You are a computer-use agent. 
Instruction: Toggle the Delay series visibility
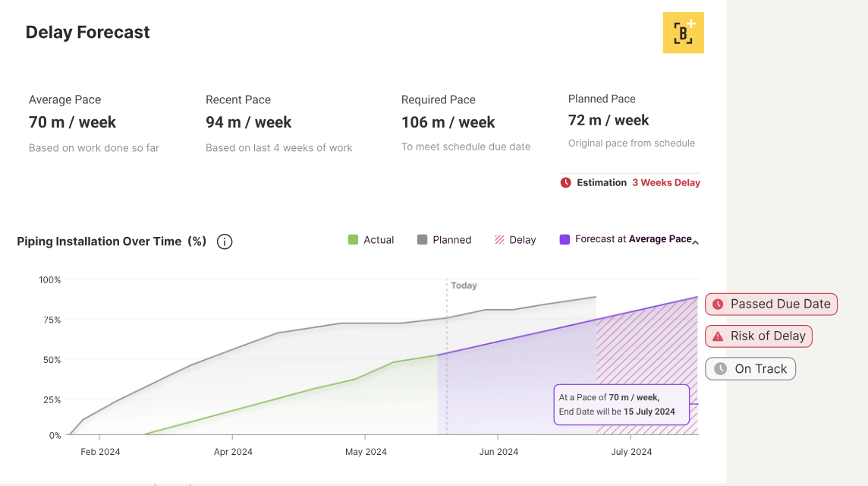(516, 239)
